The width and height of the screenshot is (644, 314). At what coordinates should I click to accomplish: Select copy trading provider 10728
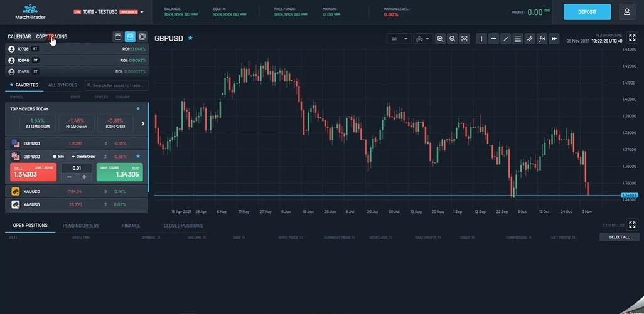77,49
